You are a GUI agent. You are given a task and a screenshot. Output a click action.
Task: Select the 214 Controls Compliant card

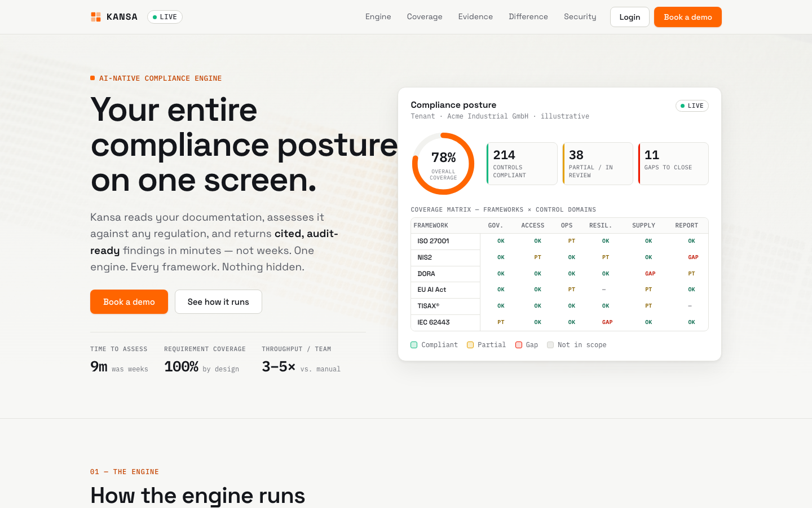tap(522, 164)
